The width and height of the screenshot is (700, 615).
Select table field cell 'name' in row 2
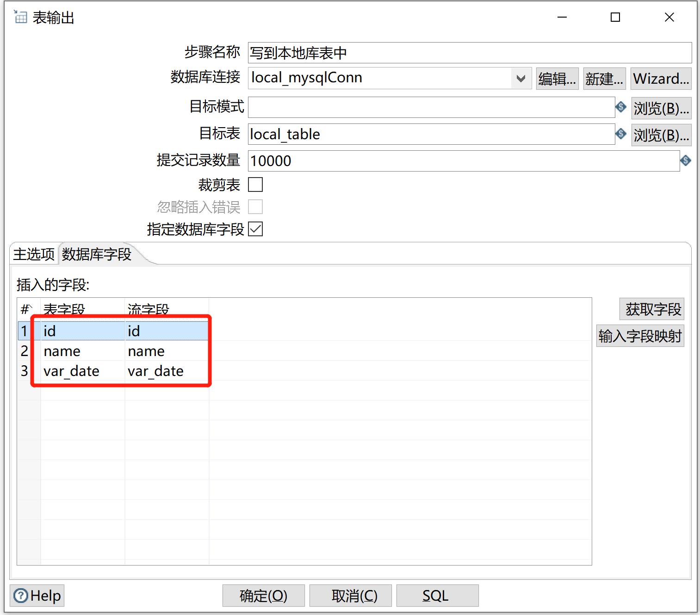[x=83, y=351]
